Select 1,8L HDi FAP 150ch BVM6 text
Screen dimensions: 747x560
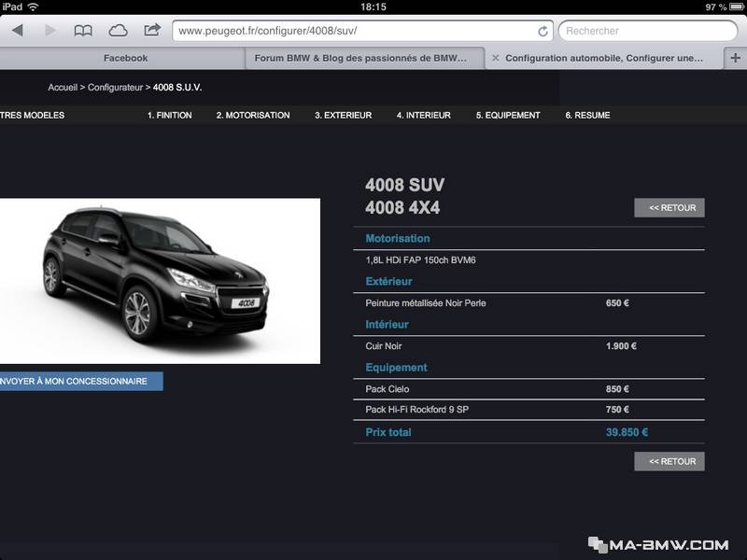[421, 260]
